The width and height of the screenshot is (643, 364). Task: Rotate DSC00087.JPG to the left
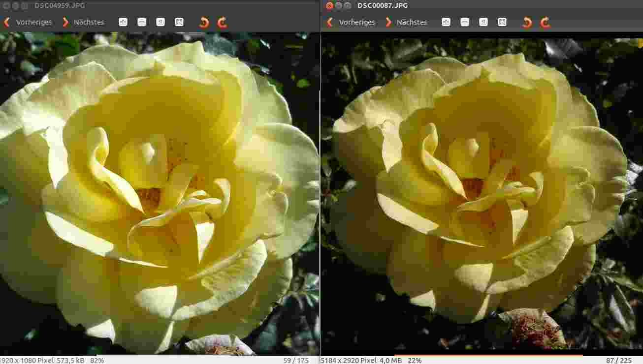pos(527,22)
